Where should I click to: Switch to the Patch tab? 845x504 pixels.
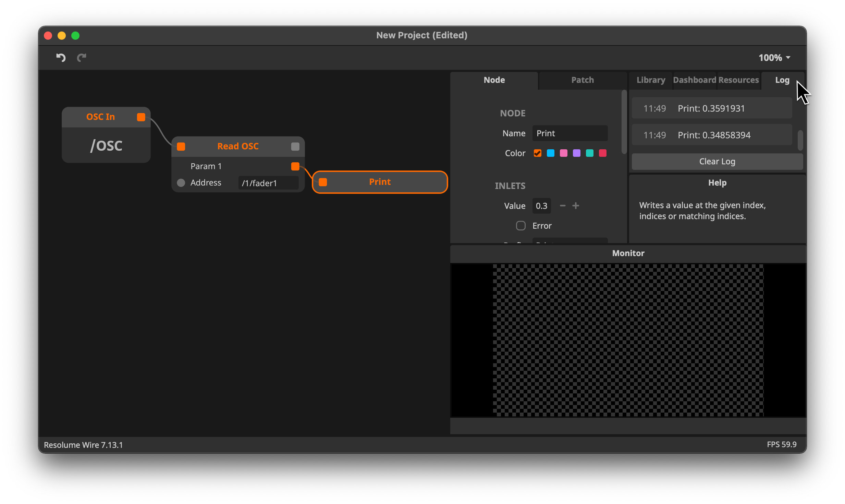(583, 80)
